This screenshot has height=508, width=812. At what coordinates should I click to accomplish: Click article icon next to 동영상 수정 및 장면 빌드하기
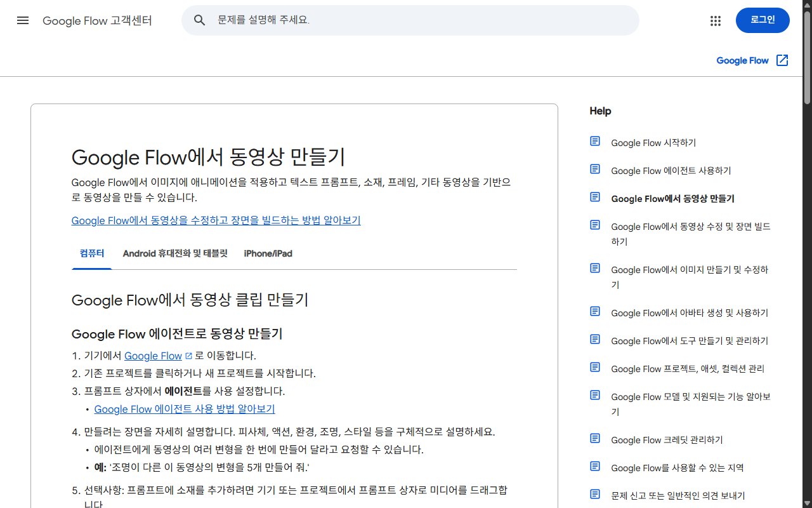595,225
